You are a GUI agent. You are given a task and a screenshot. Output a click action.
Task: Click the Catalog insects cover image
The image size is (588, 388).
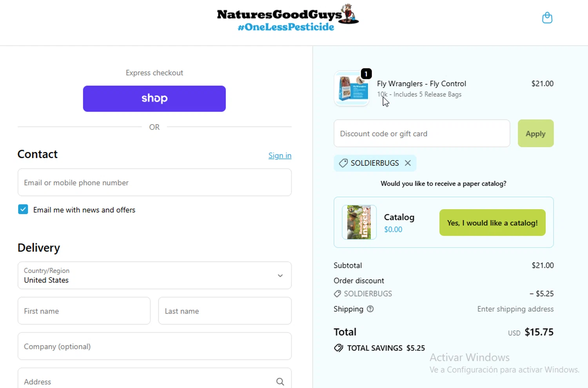point(359,222)
